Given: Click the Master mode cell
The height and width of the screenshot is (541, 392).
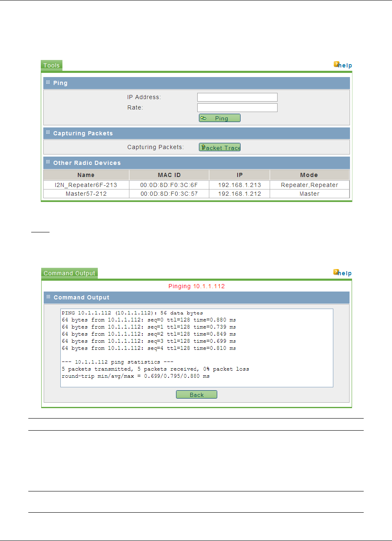Looking at the screenshot, I should pos(309,194).
